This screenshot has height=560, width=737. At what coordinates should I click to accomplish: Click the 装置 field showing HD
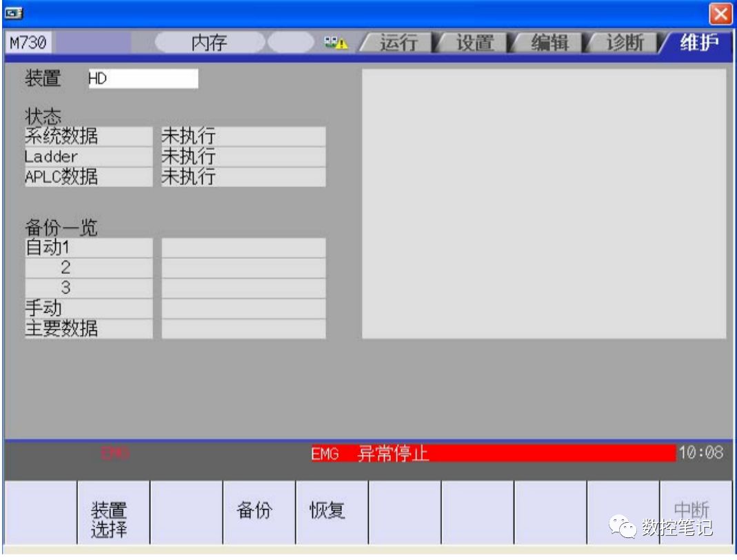(x=143, y=79)
